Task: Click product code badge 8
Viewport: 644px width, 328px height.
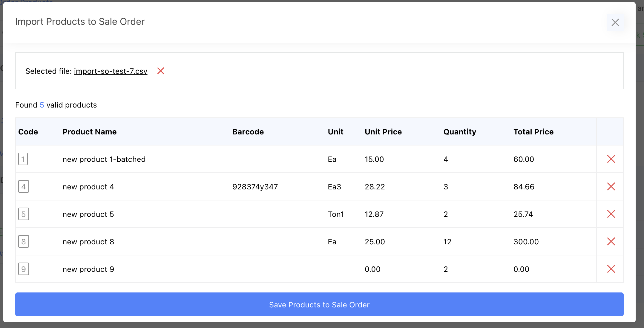Action: coord(24,242)
